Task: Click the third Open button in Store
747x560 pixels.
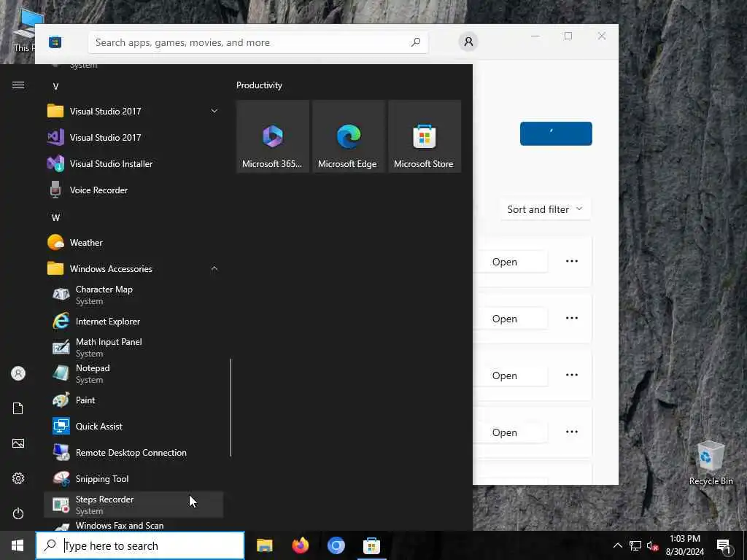Action: click(x=511, y=376)
